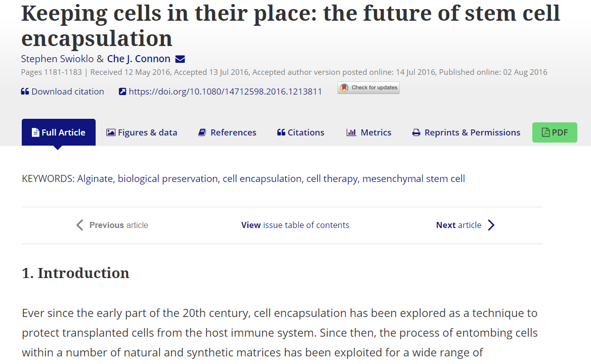The width and height of the screenshot is (591, 364).
Task: Follow the mesenchymal stem cell keyword
Action: point(413,178)
